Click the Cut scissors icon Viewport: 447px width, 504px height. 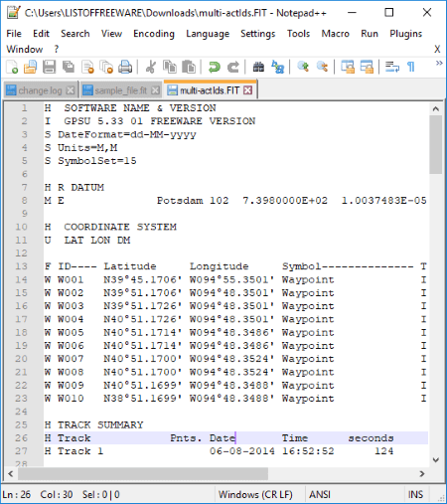(x=151, y=67)
